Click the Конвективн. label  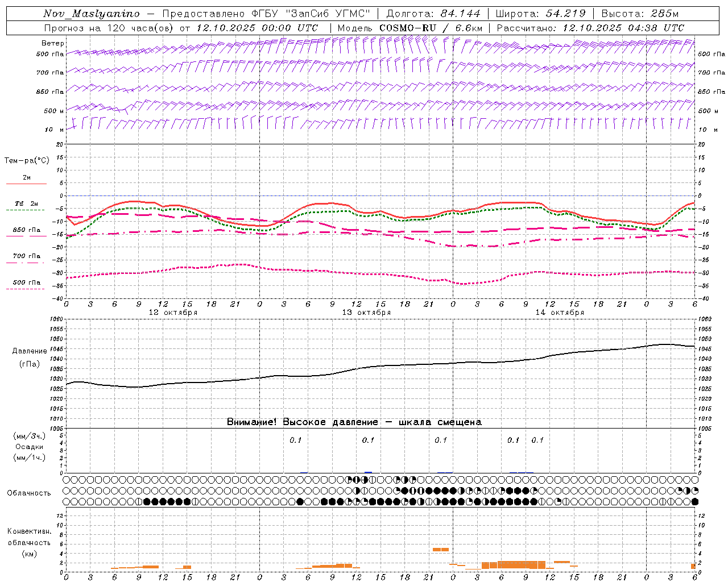[29, 531]
